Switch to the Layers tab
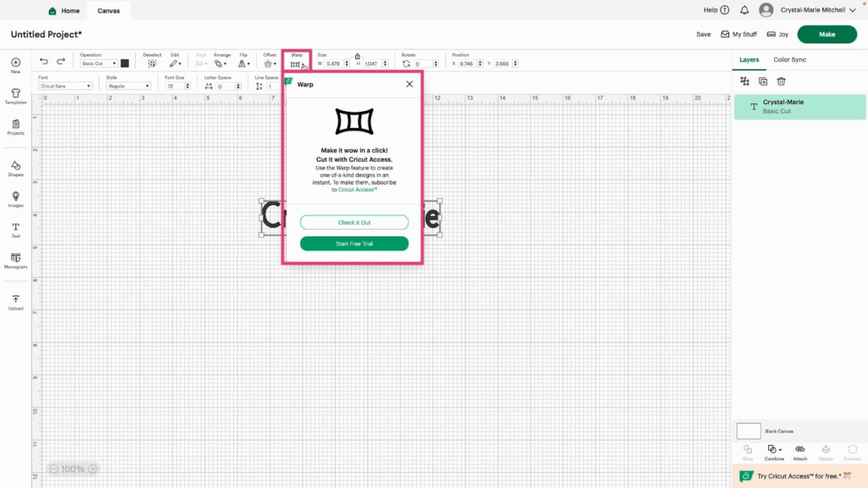Image resolution: width=868 pixels, height=488 pixels. pyautogui.click(x=749, y=60)
